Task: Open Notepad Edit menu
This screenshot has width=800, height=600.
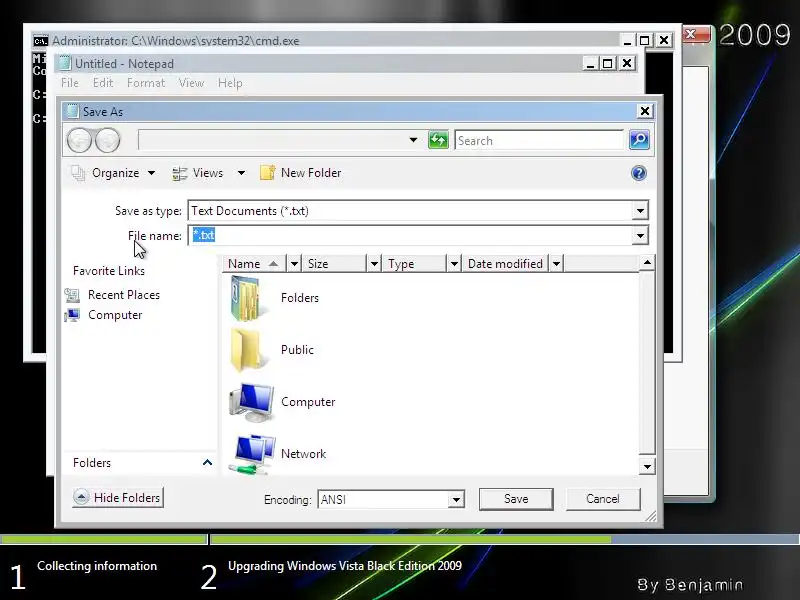Action: pyautogui.click(x=103, y=83)
